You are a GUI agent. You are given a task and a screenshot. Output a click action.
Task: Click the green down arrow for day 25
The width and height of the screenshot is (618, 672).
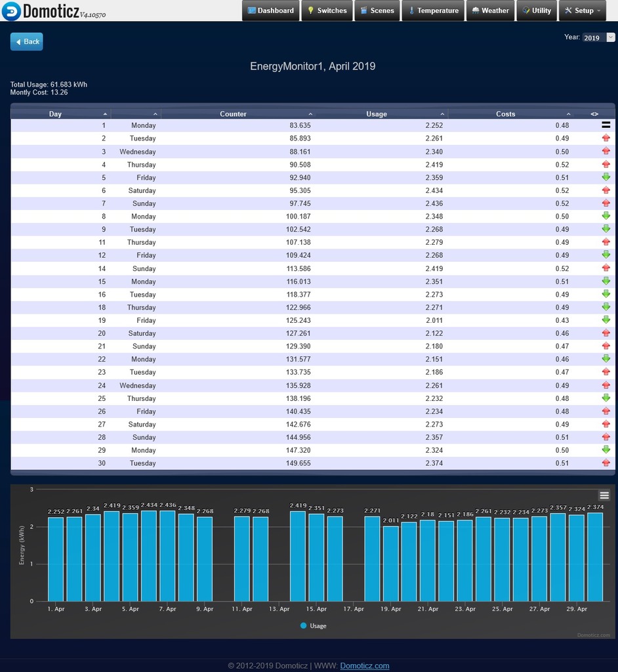coord(606,398)
